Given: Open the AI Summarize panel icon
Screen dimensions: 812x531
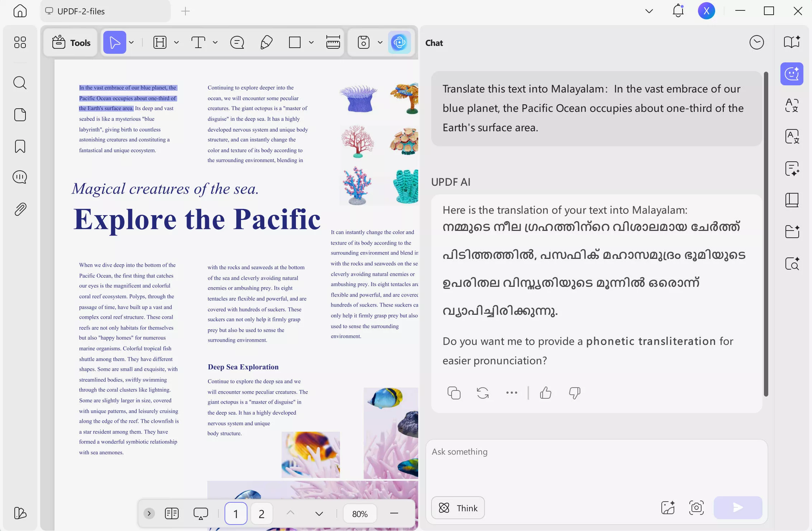Looking at the screenshot, I should tap(792, 169).
